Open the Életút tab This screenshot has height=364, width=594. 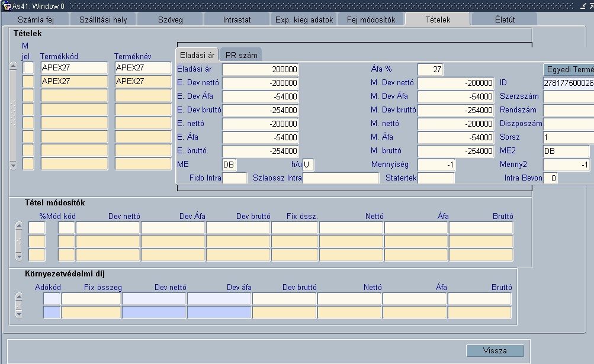click(x=505, y=20)
